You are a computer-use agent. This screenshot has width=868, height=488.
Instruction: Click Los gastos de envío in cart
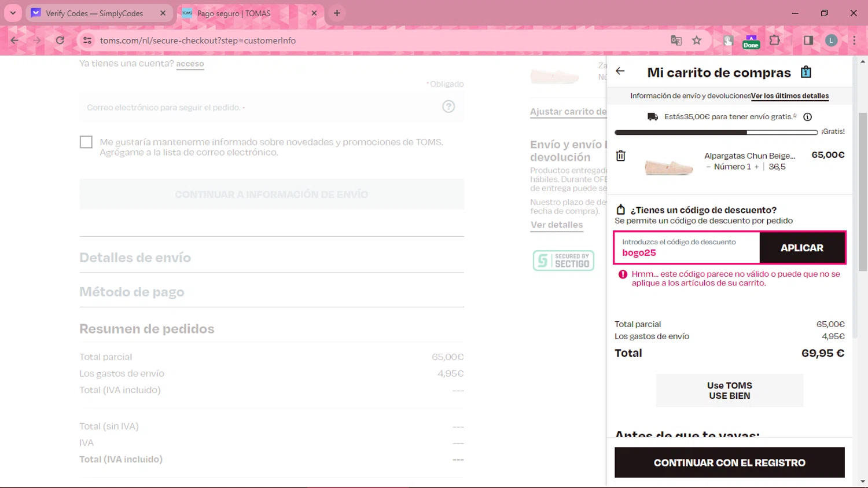tap(652, 336)
